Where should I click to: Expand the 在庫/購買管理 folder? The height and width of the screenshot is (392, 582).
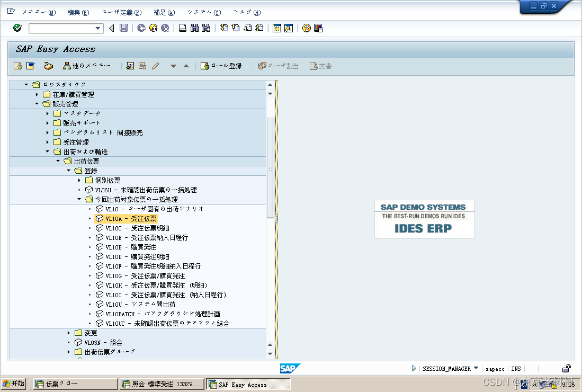click(37, 94)
